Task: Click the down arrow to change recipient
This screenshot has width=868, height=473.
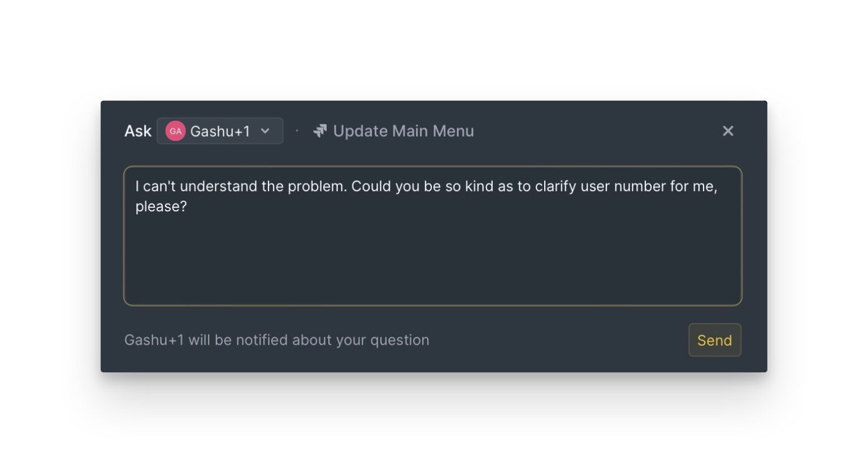Action: pos(265,131)
